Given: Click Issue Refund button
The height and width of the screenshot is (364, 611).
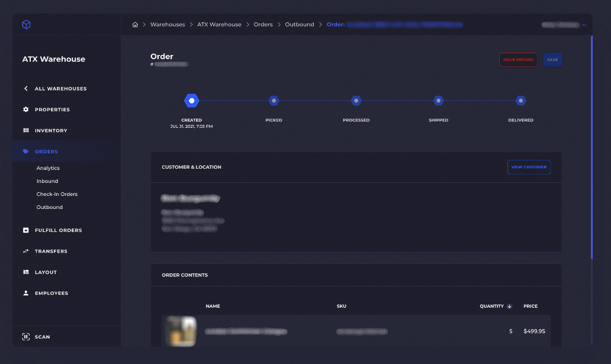Looking at the screenshot, I should tap(518, 60).
